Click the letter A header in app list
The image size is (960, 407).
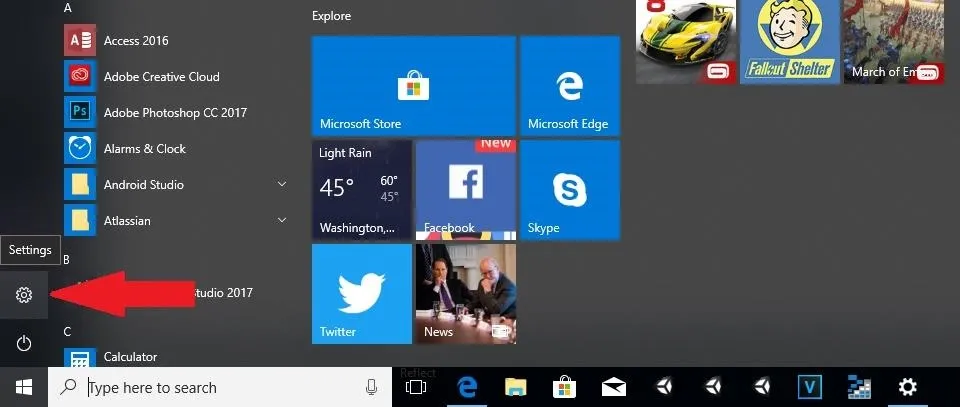coord(67,8)
